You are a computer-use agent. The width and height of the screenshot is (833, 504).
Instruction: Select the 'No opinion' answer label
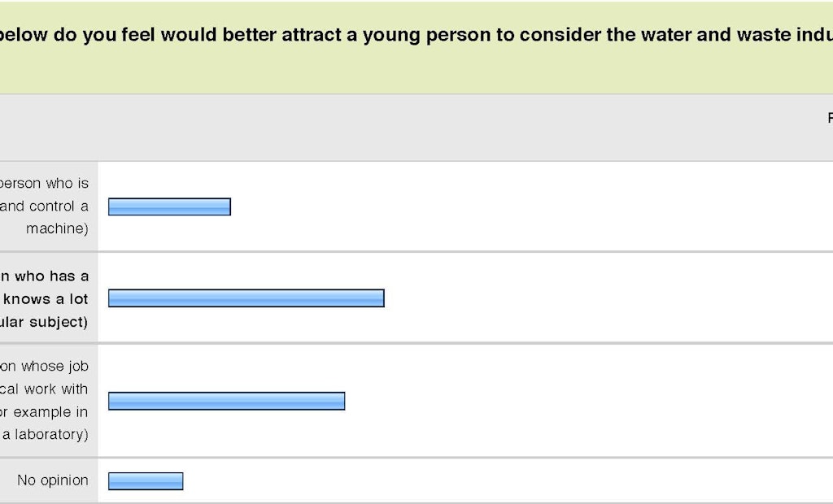[53, 480]
